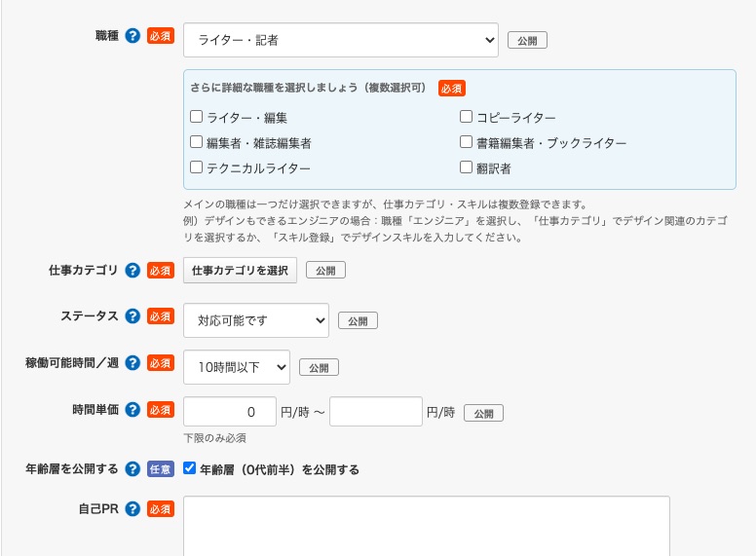The width and height of the screenshot is (756, 556).
Task: Select the テクニカルライター checkbox
Action: 197,167
